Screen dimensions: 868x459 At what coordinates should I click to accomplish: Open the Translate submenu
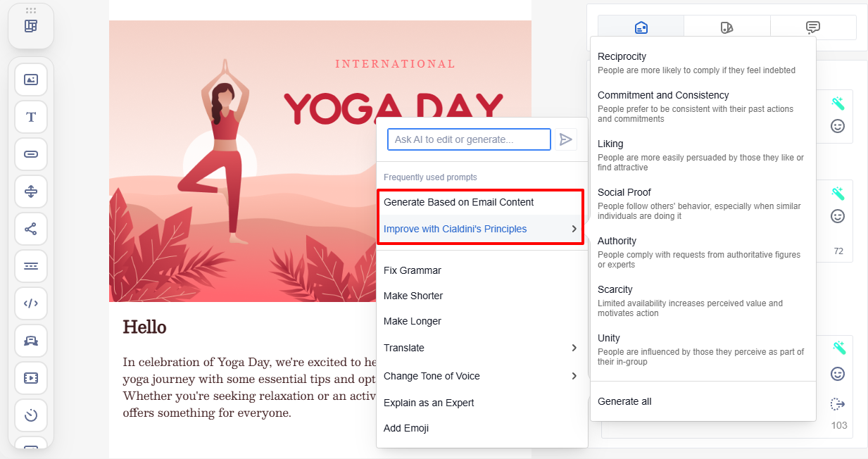pyautogui.click(x=482, y=348)
